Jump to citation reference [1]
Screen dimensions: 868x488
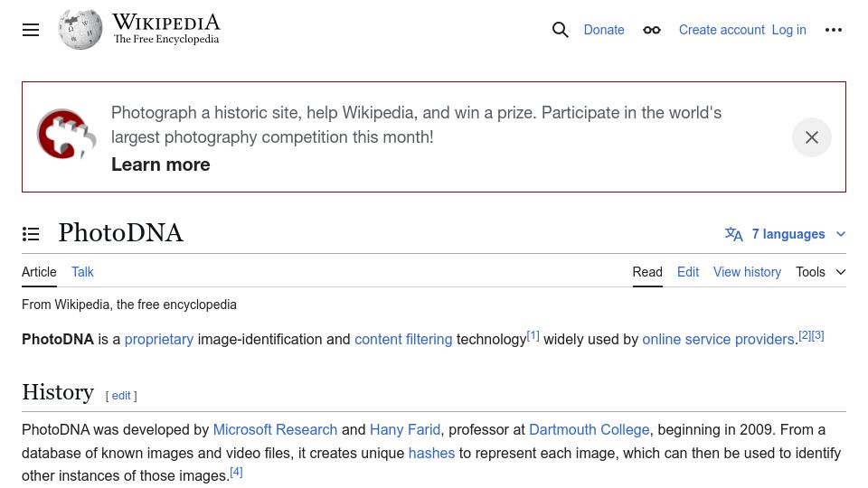(x=533, y=335)
